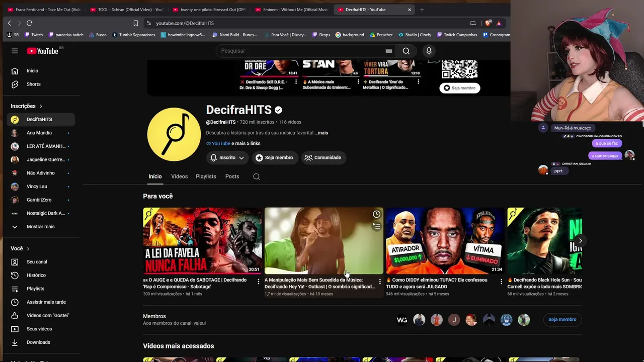The height and width of the screenshot is (362, 644).
Task: Select the Início channel tab
Action: point(155,176)
